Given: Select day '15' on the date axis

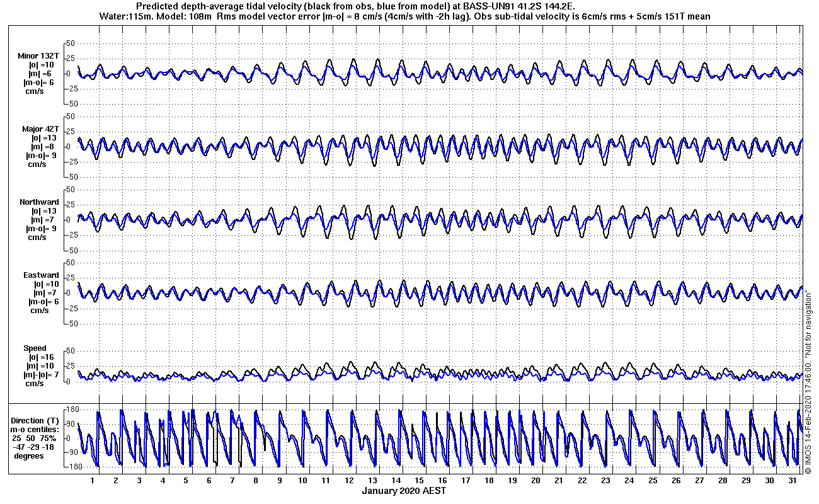Looking at the screenshot, I should click(x=419, y=480).
